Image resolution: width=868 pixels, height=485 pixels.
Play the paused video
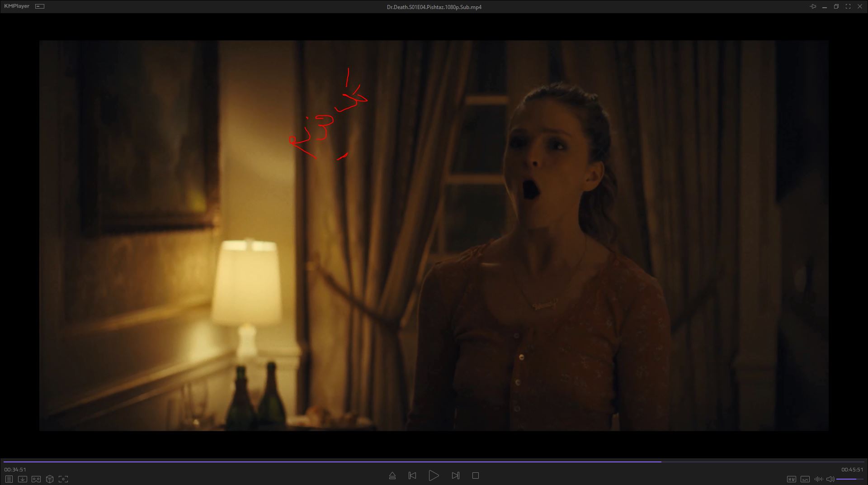pyautogui.click(x=434, y=475)
